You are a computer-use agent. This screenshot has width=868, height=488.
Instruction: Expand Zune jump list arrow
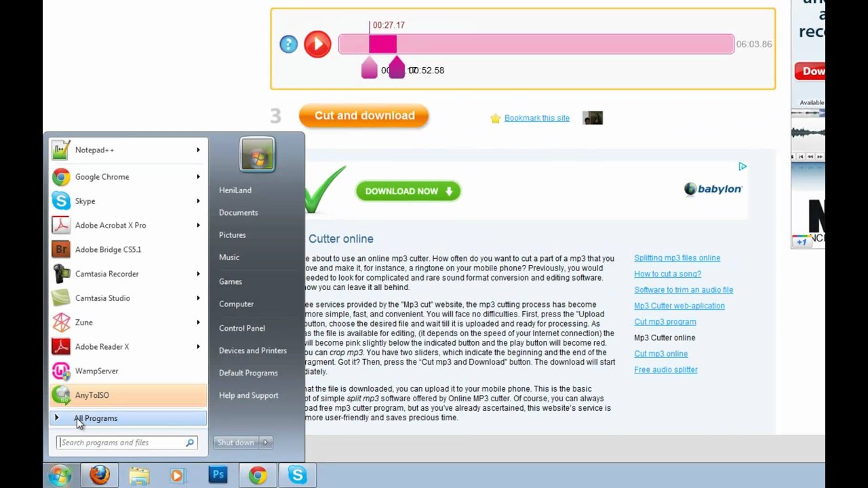point(199,323)
